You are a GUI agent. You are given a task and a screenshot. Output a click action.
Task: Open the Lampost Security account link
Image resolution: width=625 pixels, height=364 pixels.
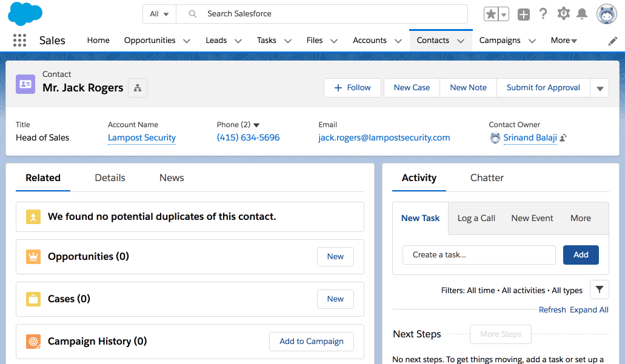click(141, 138)
